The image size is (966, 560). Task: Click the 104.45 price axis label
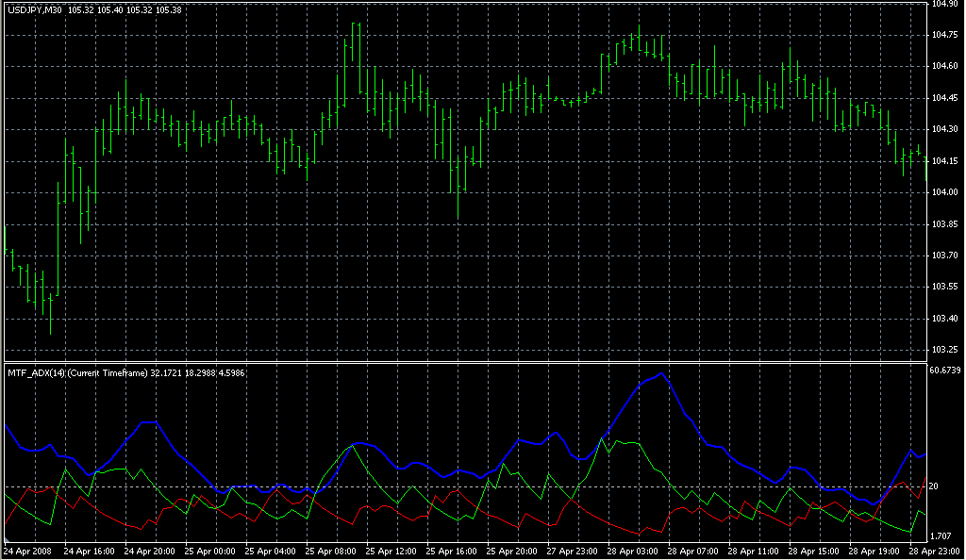(944, 98)
